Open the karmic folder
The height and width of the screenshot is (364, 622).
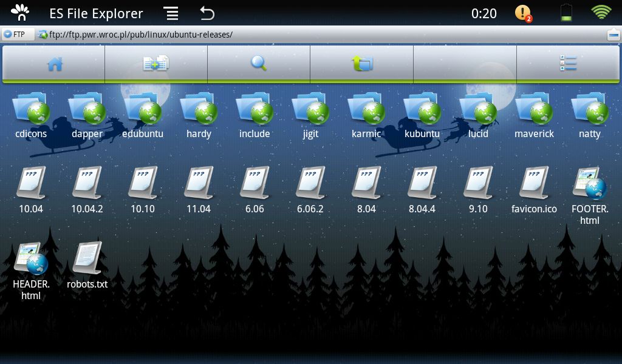[366, 115]
